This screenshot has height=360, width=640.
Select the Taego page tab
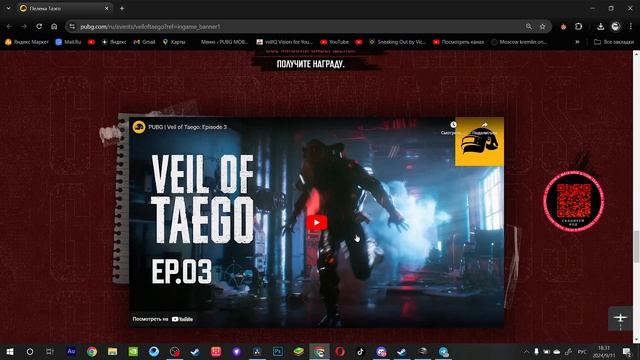(65, 8)
